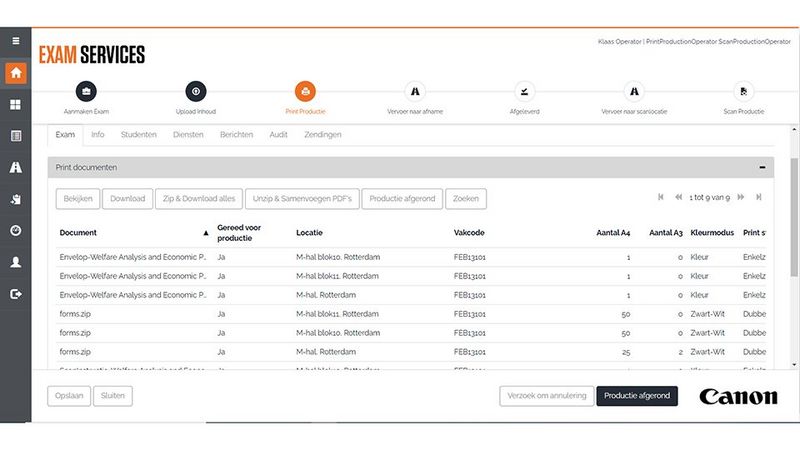Open the Zendingen tab
The image size is (800, 450).
tap(322, 134)
